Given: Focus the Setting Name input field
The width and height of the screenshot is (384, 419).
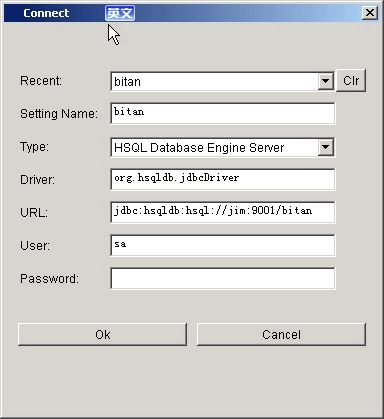Looking at the screenshot, I should (x=223, y=113).
